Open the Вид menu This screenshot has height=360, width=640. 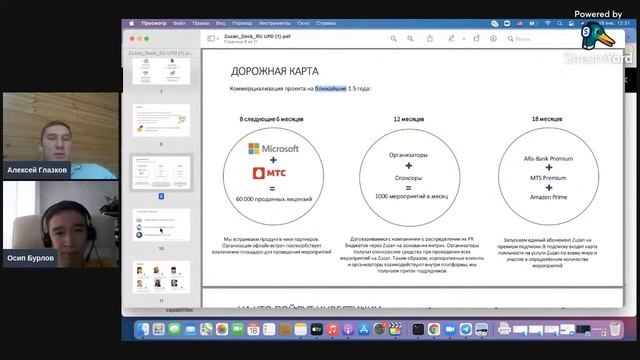(221, 23)
